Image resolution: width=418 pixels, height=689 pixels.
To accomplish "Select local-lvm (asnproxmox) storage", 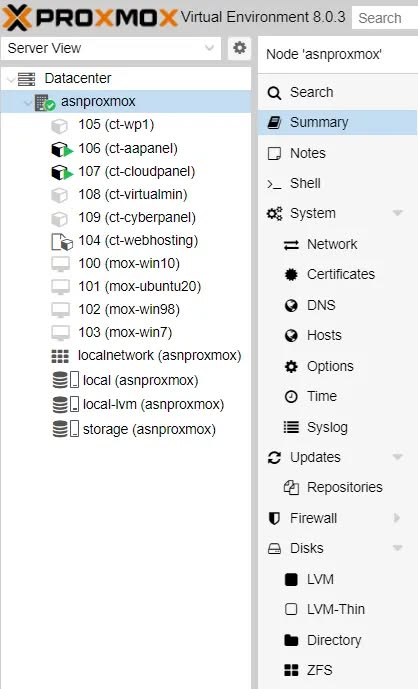I will [x=126, y=404].
